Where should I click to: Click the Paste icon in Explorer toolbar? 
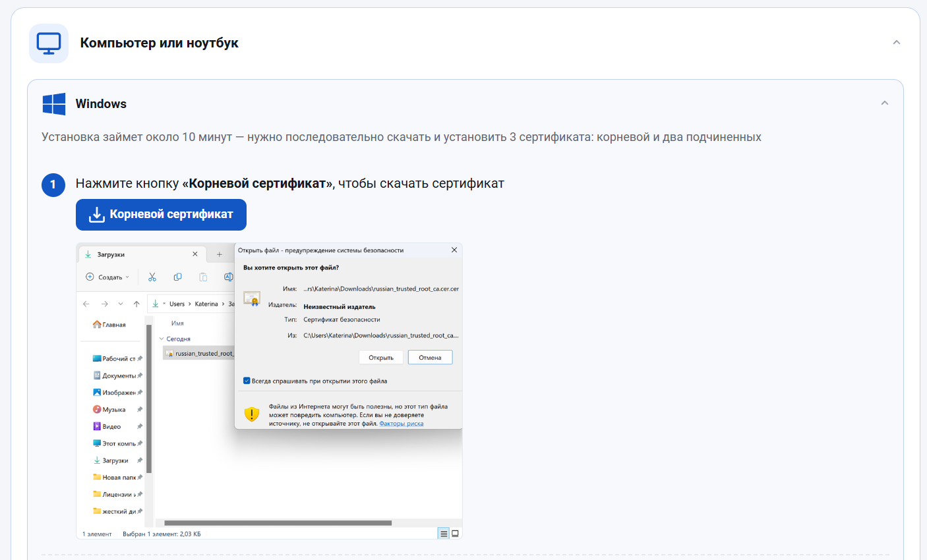[203, 277]
